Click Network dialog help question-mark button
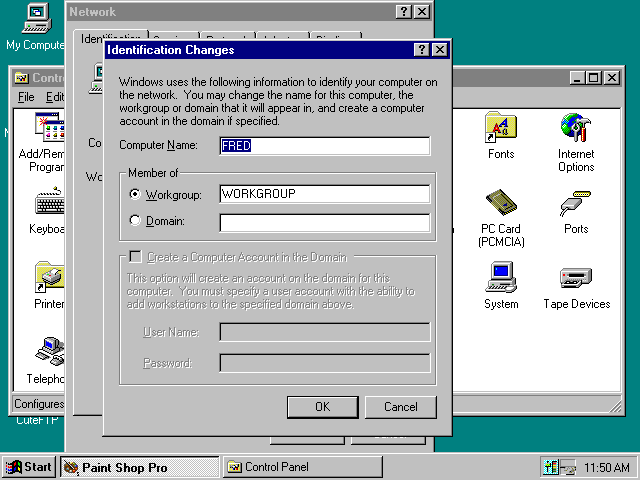 click(404, 11)
